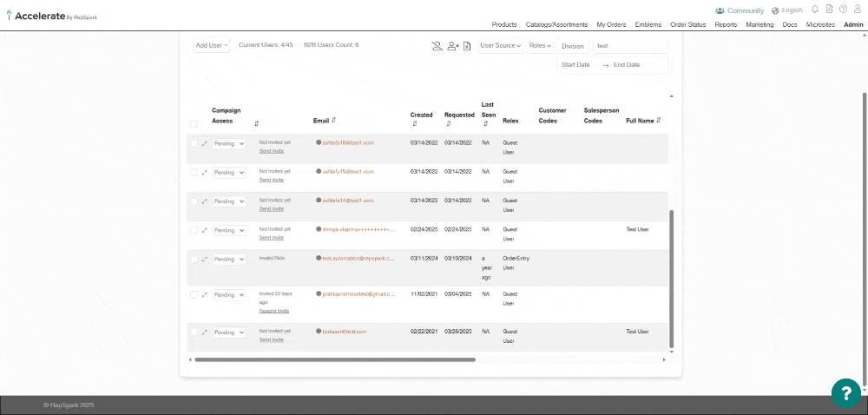The height and width of the screenshot is (415, 868).
Task: Open the Reports menu
Action: click(726, 24)
